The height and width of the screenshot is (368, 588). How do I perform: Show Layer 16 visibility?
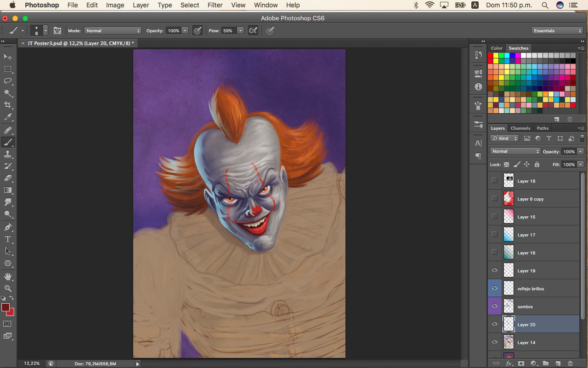tap(494, 253)
